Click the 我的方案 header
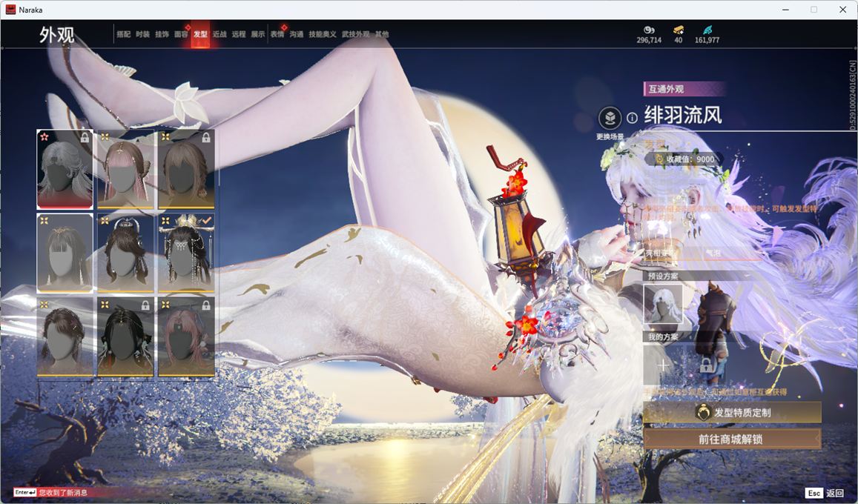 coord(663,336)
